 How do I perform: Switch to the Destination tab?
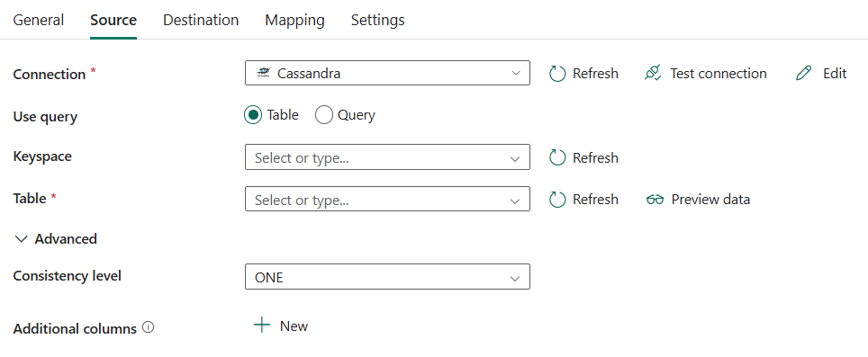click(x=201, y=20)
